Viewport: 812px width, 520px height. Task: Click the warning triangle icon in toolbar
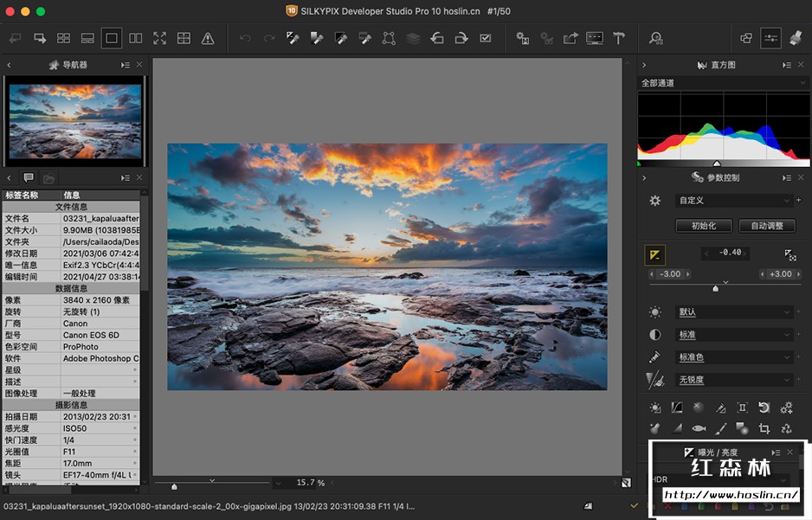coord(208,38)
